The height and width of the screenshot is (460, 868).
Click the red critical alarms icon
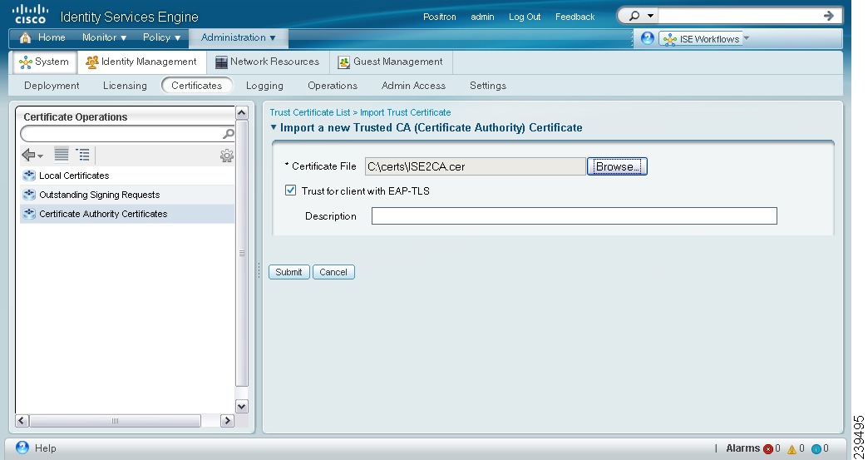tap(767, 449)
